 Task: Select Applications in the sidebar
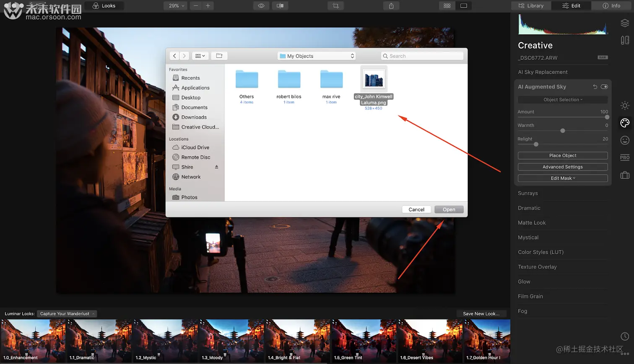click(195, 88)
